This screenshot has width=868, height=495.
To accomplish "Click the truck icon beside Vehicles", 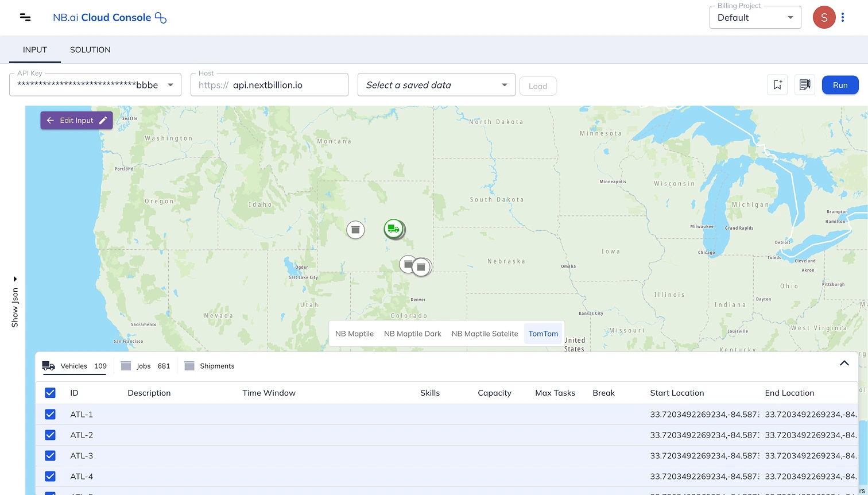I will tap(49, 366).
